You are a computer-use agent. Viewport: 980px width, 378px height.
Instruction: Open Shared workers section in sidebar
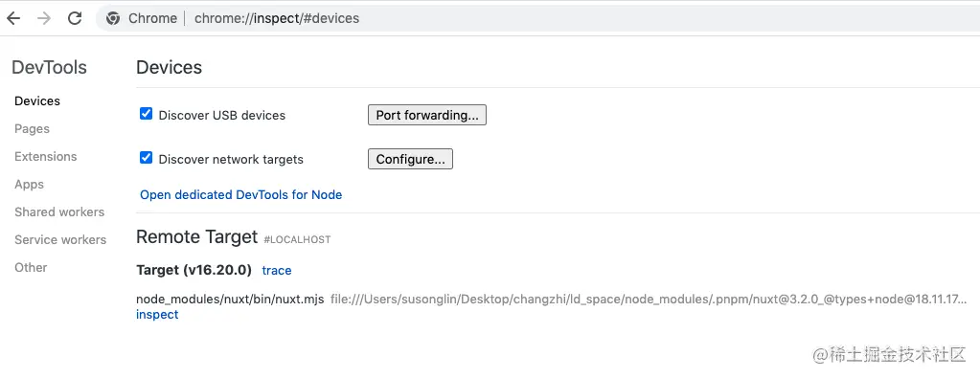59,212
